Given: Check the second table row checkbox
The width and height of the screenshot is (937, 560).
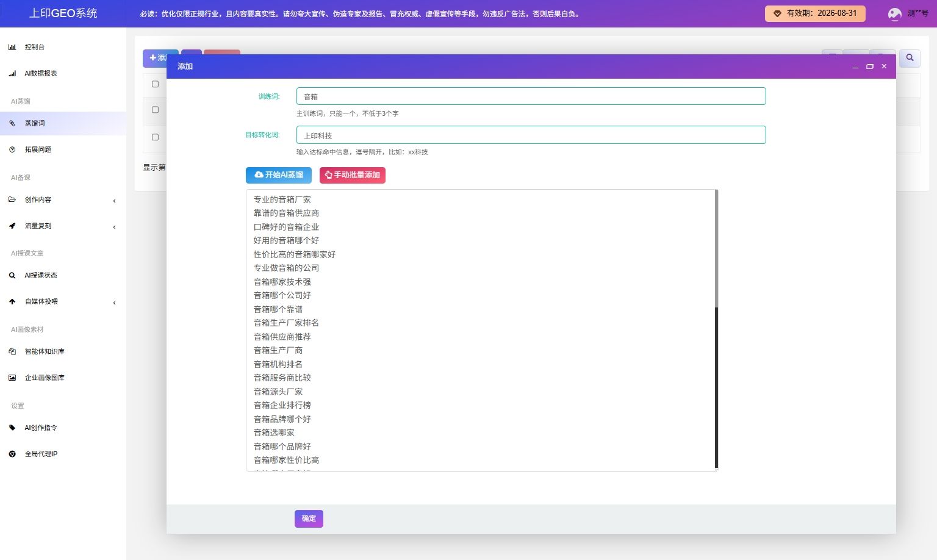Looking at the screenshot, I should [x=155, y=137].
